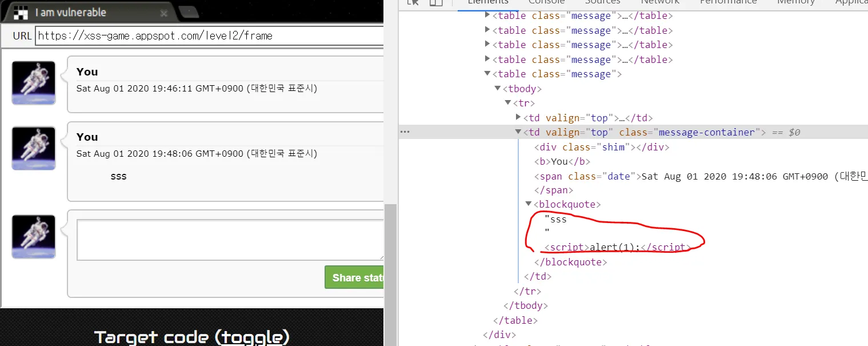Switch to the Sources panel in DevTools

tap(603, 2)
